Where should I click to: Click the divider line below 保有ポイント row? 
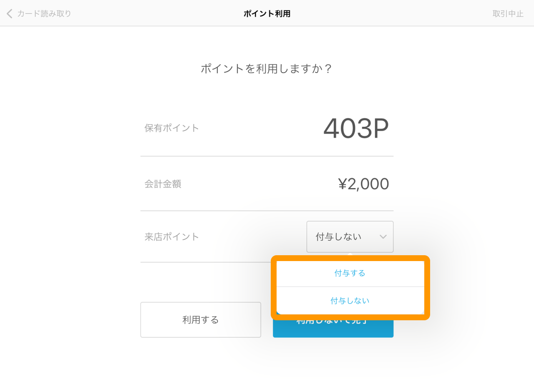[267, 156]
